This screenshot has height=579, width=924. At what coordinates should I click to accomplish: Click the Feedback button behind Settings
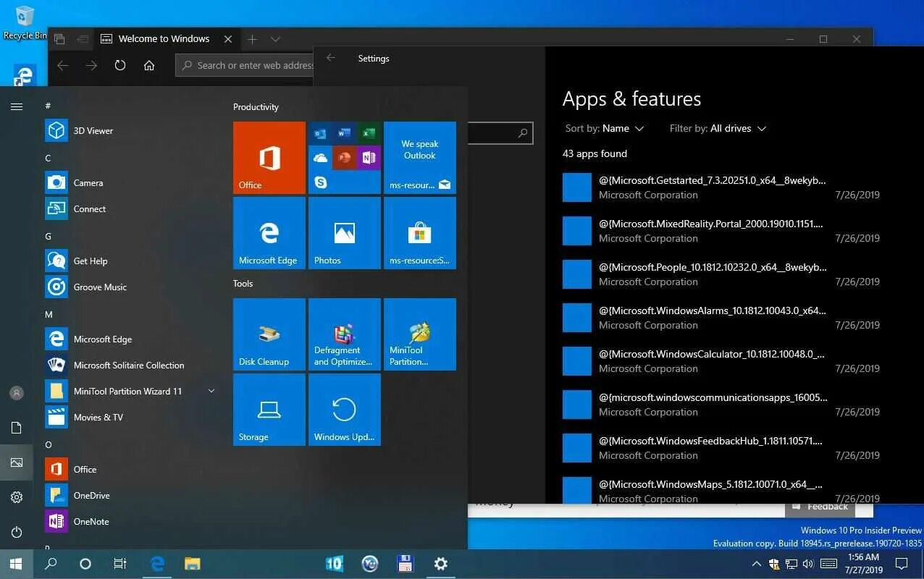[820, 507]
